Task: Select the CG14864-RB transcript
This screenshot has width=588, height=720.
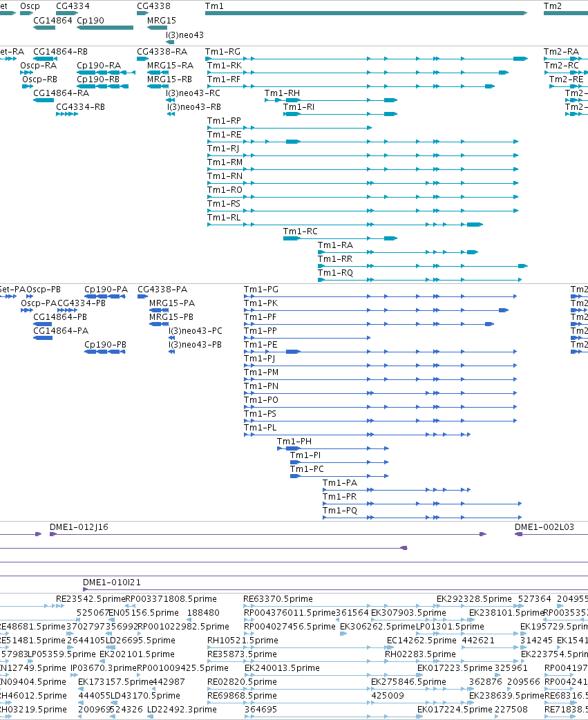Action: click(x=46, y=59)
